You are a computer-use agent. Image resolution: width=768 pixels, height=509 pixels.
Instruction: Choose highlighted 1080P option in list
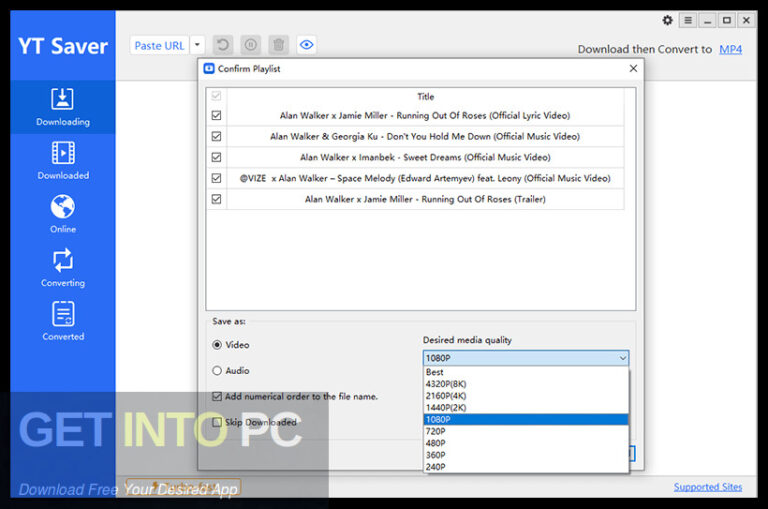coord(526,419)
